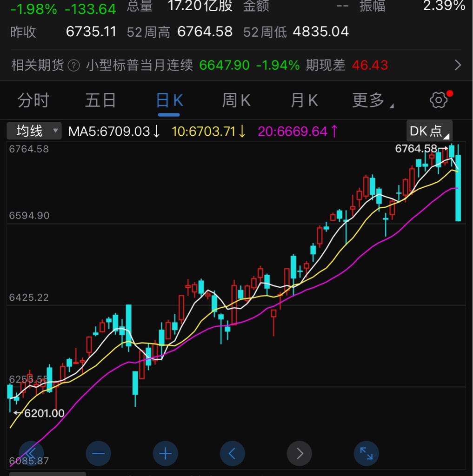Expand chart to fullscreen with arrows icon
The image size is (473, 476).
pyautogui.click(x=366, y=454)
